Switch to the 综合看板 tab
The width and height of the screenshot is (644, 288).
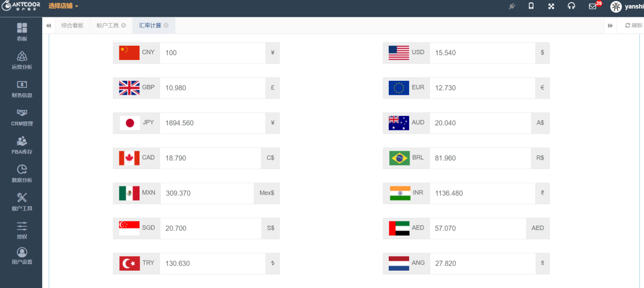[72, 25]
